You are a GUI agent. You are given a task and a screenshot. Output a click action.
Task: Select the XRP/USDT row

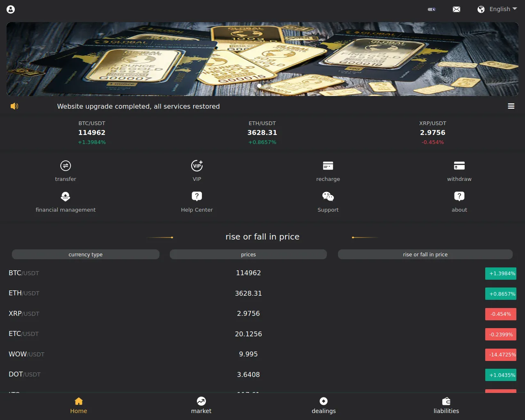pos(262,314)
